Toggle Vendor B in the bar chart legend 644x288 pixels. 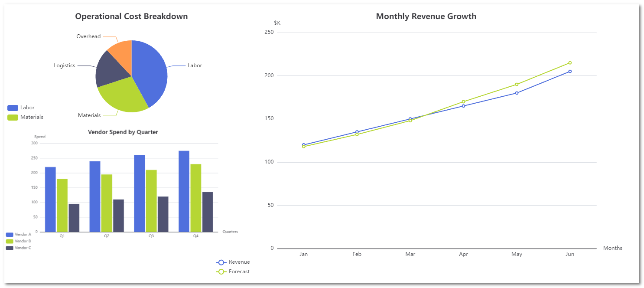pyautogui.click(x=18, y=241)
